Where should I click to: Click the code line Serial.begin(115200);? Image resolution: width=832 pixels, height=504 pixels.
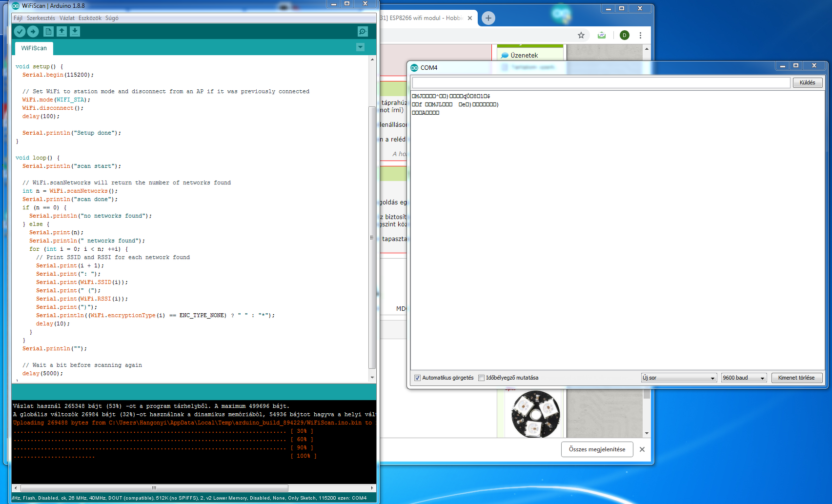(58, 75)
